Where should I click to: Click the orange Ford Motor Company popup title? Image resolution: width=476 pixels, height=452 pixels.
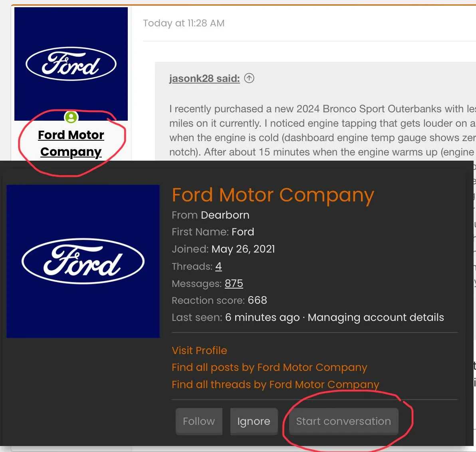(x=273, y=195)
